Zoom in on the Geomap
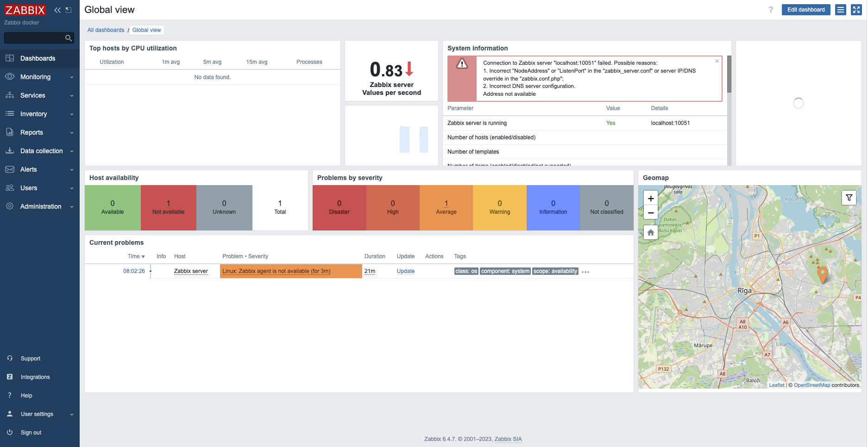Image resolution: width=868 pixels, height=447 pixels. pyautogui.click(x=651, y=199)
